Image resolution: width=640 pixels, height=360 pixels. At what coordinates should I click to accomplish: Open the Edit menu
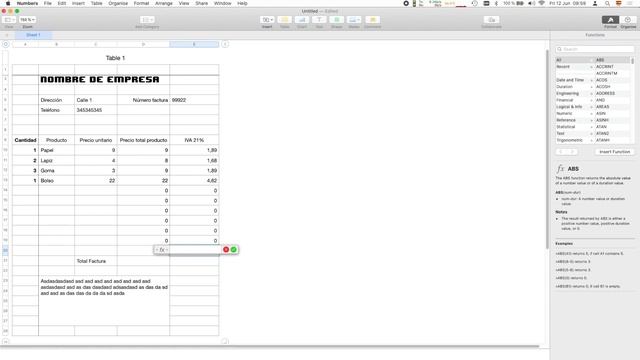pyautogui.click(x=62, y=3)
